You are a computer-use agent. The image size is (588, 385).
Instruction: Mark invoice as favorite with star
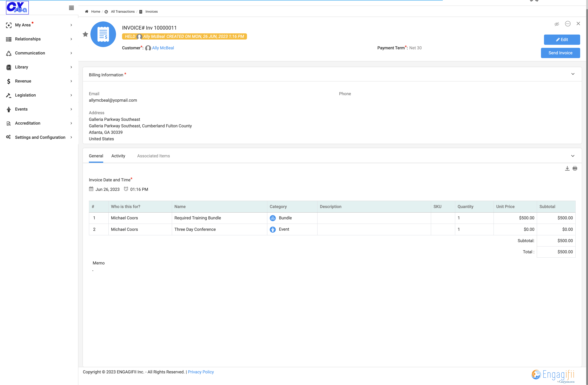coord(85,34)
